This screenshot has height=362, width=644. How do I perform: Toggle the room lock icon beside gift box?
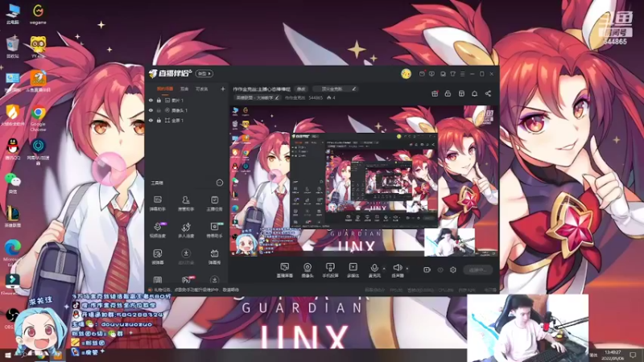point(448,93)
